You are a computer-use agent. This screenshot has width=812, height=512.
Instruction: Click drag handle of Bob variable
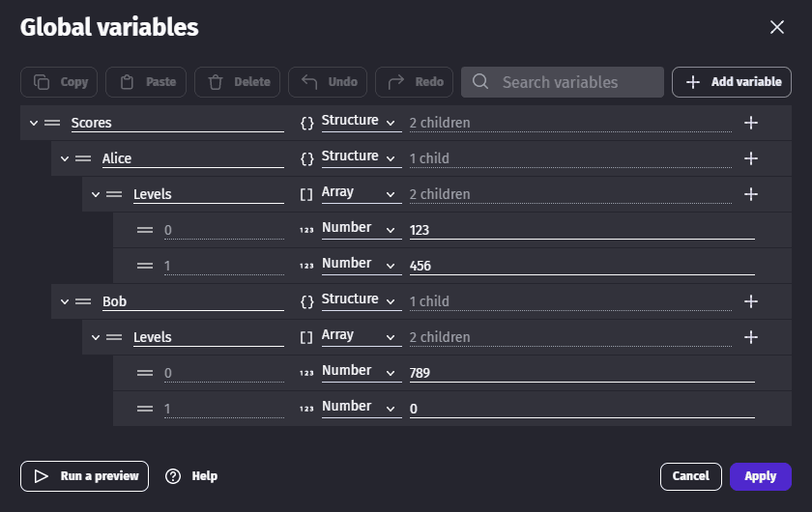click(x=83, y=301)
